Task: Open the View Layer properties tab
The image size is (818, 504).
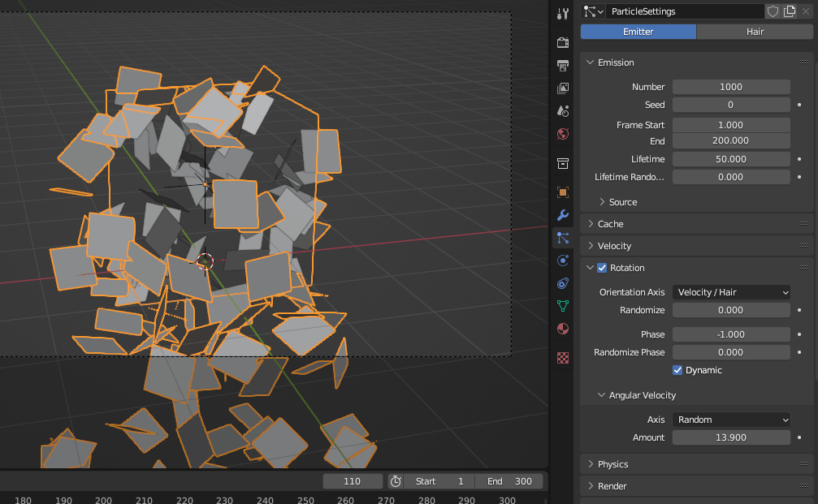Action: 562,88
